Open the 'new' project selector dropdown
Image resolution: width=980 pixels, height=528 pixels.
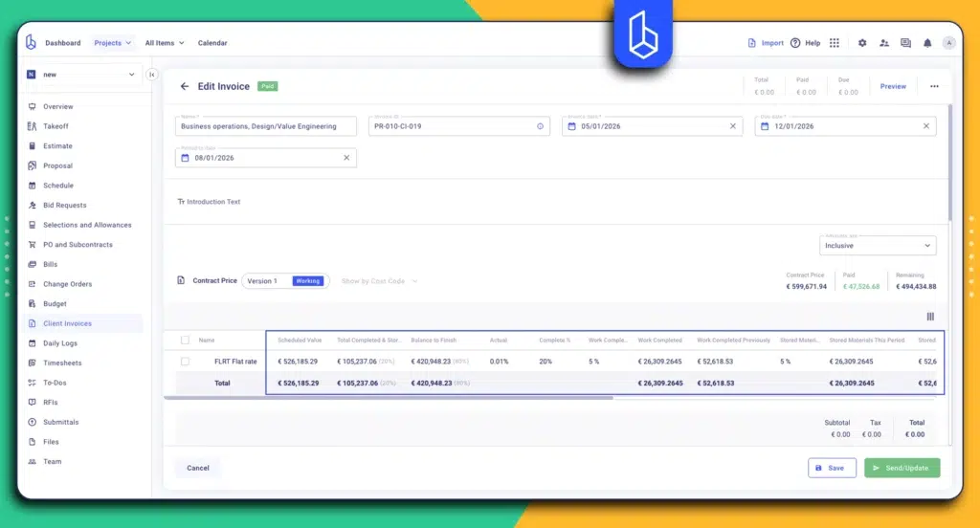click(81, 75)
